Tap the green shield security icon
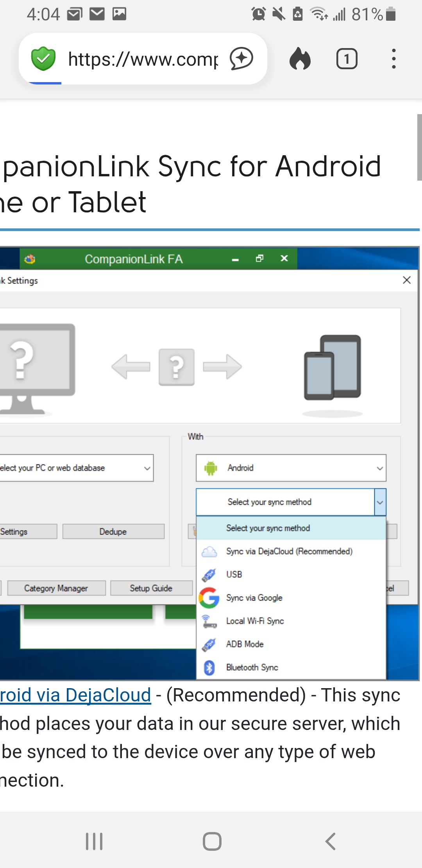The height and width of the screenshot is (868, 422). tap(43, 59)
